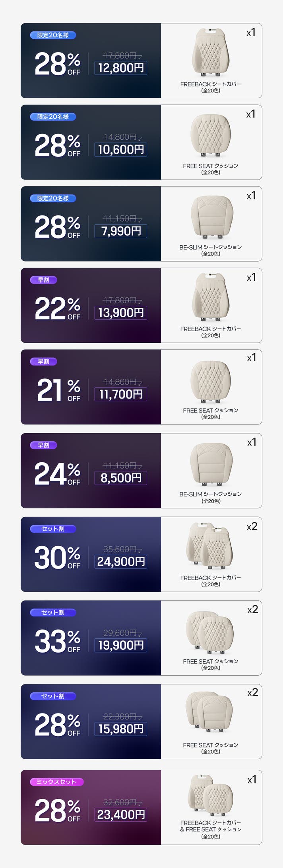
Task: Click the BE-SLIM cushion image beside 8,500円
Action: [x=211, y=464]
